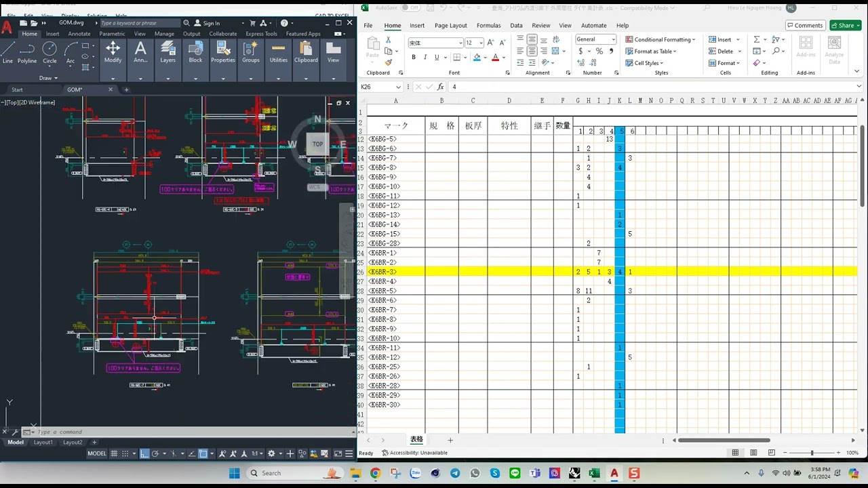Switch to the Layout1 tab in AutoCAD
The width and height of the screenshot is (868, 488).
point(43,443)
